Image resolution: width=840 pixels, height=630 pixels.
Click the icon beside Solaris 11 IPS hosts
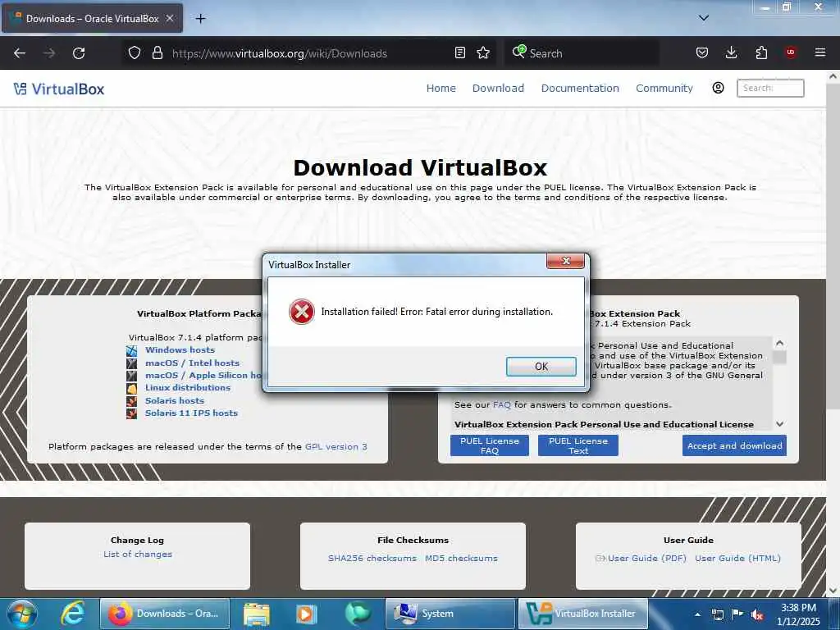click(x=132, y=413)
